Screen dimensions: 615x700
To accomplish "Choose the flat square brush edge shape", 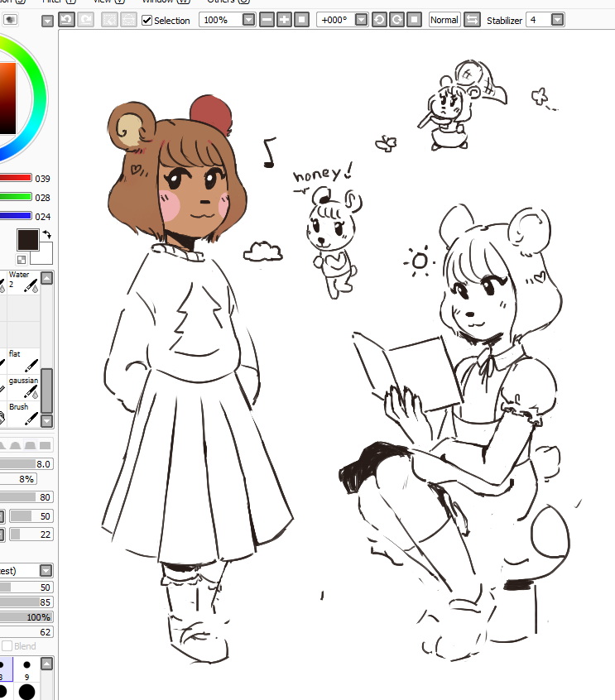I will click(45, 445).
